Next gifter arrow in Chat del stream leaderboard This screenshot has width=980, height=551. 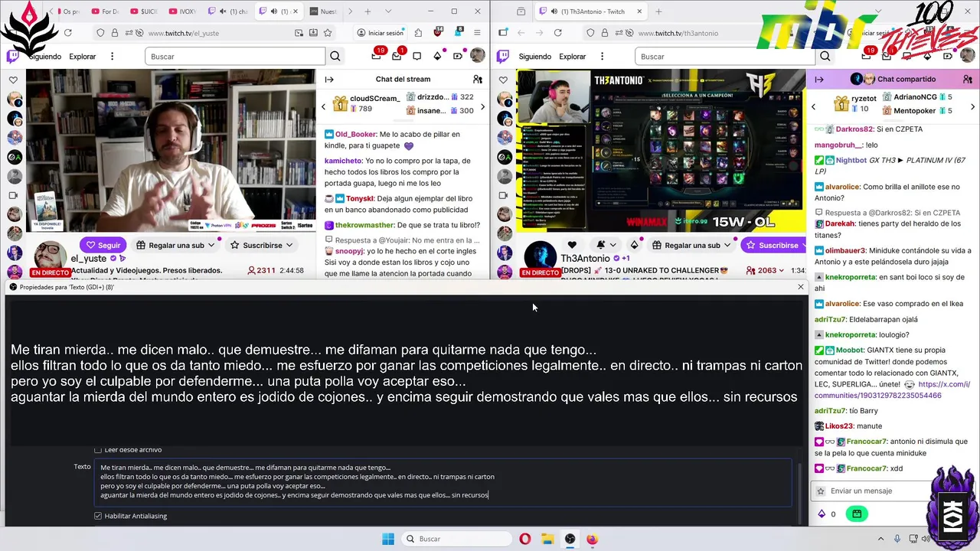(x=482, y=106)
